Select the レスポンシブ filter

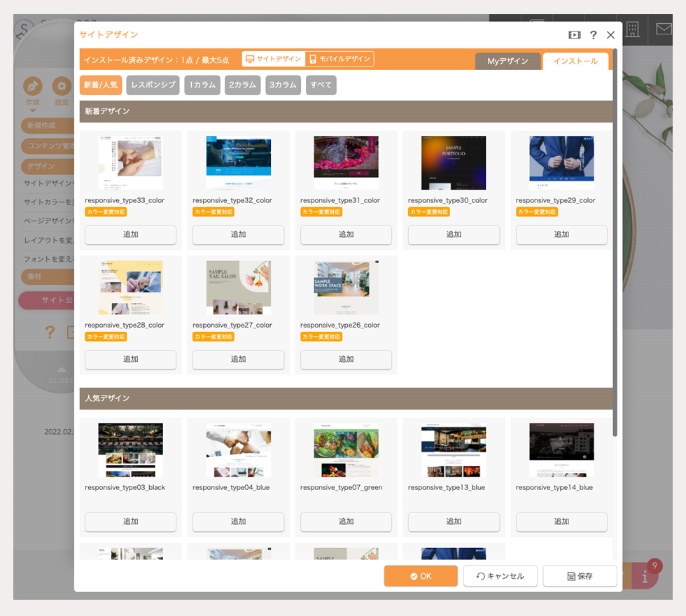click(153, 85)
